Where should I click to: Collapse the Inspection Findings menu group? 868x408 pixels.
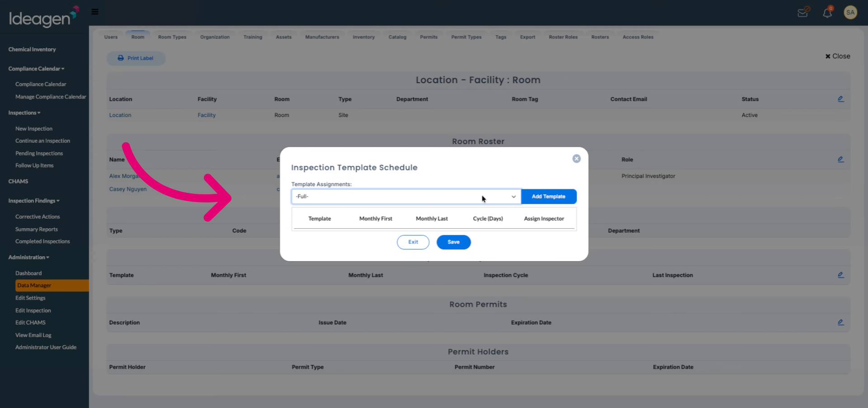coord(34,201)
